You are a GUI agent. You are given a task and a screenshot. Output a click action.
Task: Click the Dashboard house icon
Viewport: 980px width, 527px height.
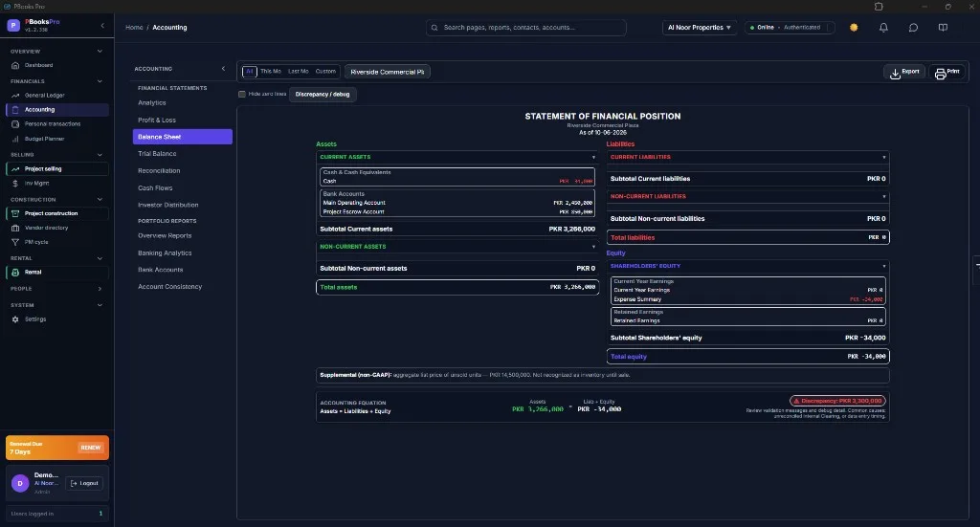15,66
